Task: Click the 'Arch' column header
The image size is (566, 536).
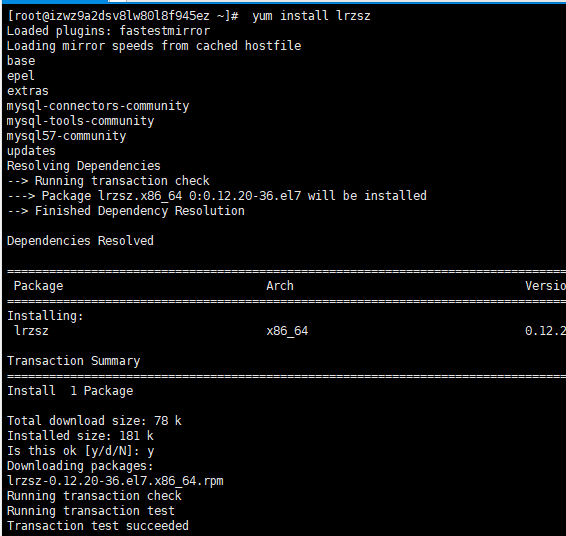Action: click(x=280, y=286)
